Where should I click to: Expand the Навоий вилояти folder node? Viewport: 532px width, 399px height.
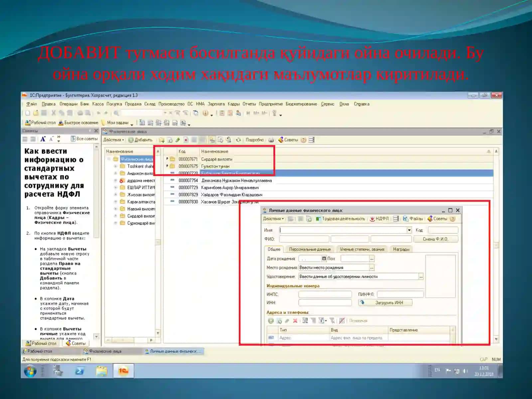115,209
